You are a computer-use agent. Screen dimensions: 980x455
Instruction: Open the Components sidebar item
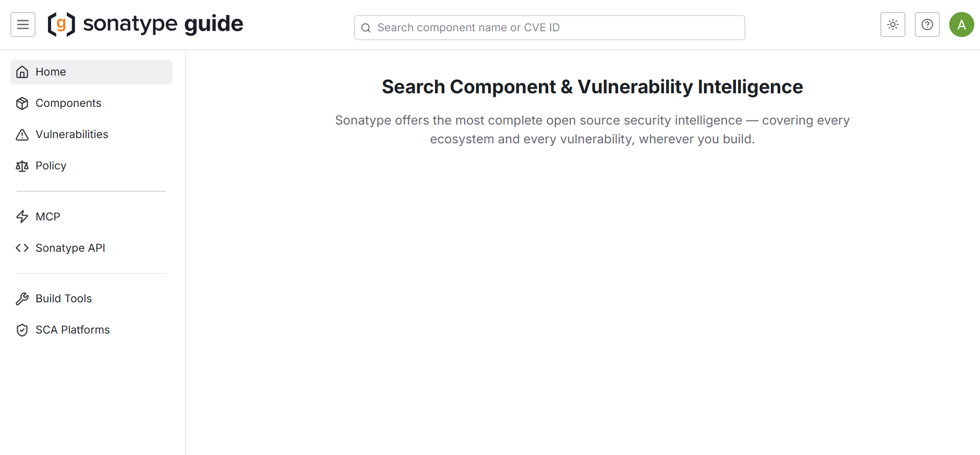[68, 103]
